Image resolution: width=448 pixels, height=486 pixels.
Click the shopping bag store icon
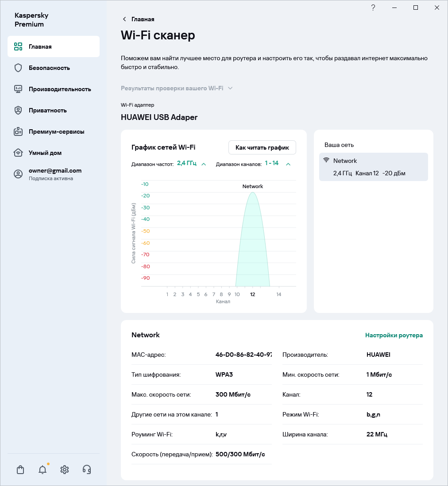tap(20, 470)
